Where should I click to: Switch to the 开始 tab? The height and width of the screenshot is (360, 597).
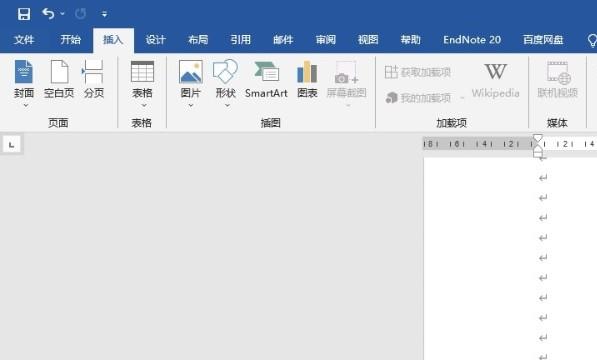click(70, 40)
